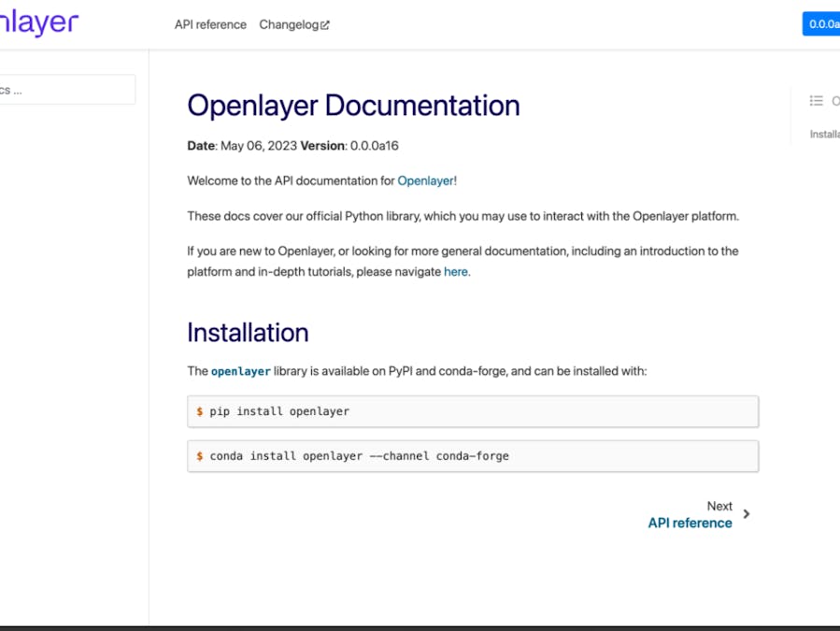Screen dimensions: 840x631
Task: Click the pip install openlayer code block
Action: [x=473, y=411]
